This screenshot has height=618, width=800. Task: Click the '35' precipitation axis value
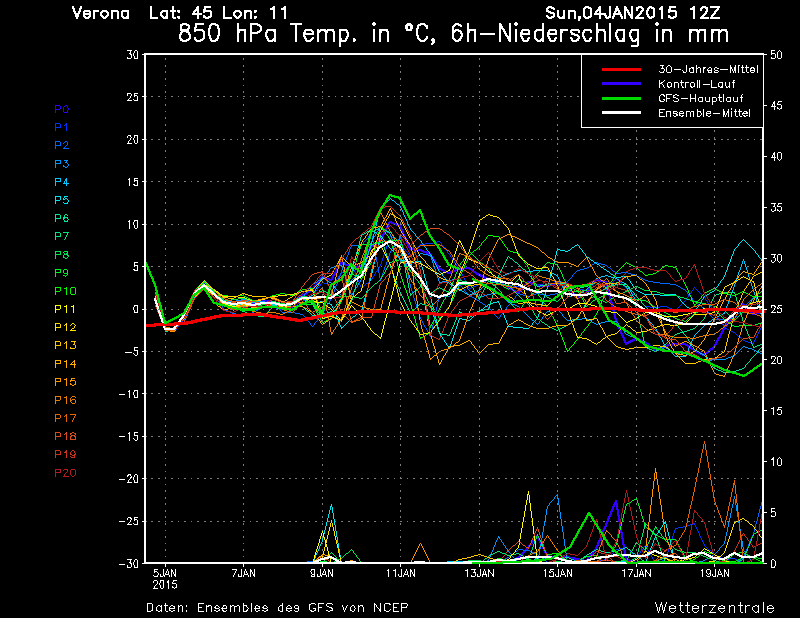[776, 208]
